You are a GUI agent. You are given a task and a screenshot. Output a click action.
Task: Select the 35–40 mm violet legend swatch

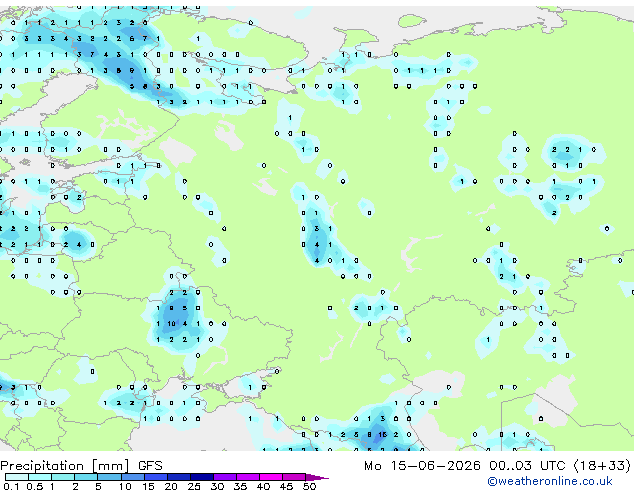point(248,477)
